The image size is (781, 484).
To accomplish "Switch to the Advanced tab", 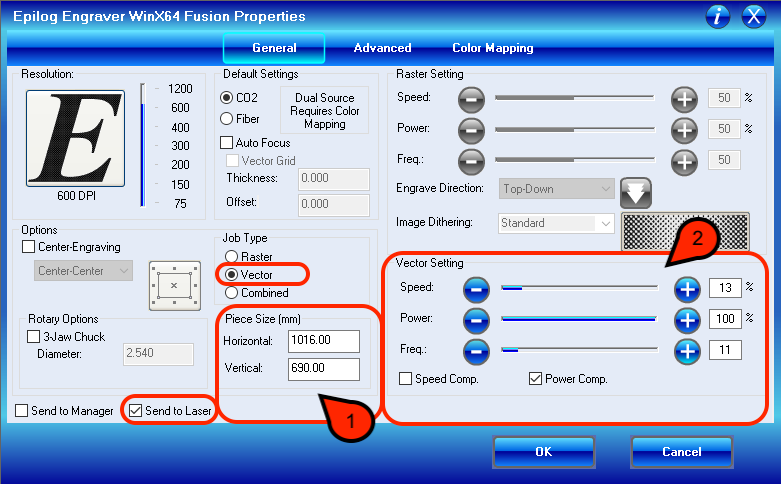I will point(382,48).
